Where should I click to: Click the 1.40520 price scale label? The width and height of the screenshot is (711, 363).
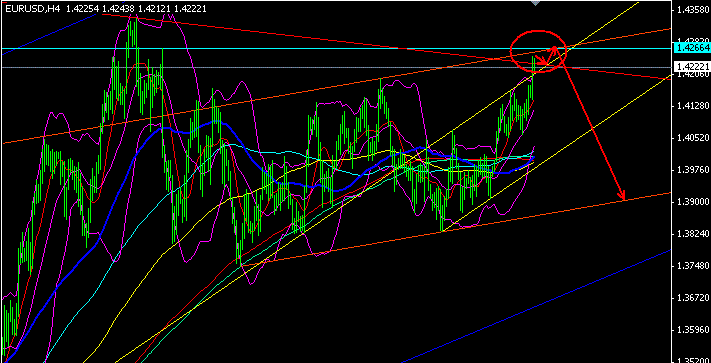point(692,138)
